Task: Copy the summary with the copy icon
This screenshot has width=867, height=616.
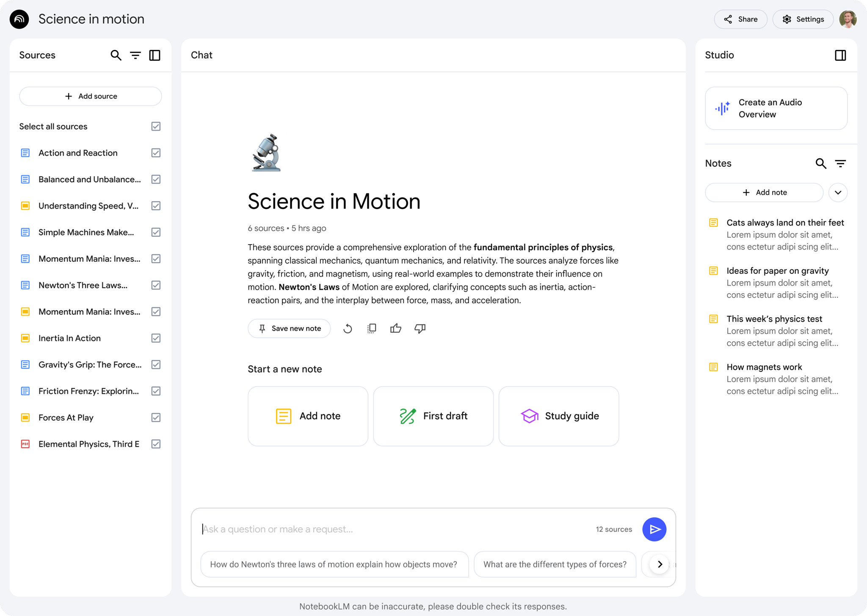Action: 372,329
